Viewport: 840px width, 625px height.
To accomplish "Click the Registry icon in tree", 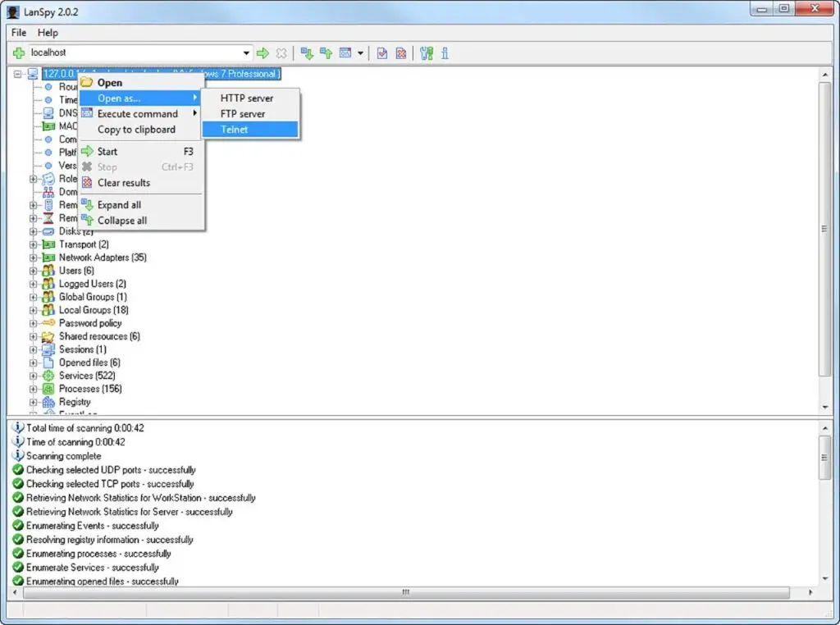I will point(48,402).
